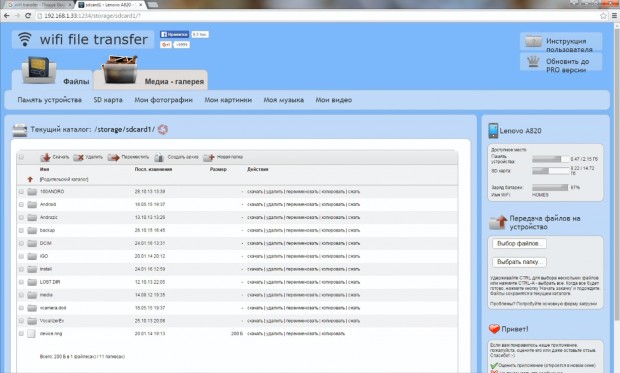
Task: Click the delete X icon in the toolbar
Action: coord(79,157)
